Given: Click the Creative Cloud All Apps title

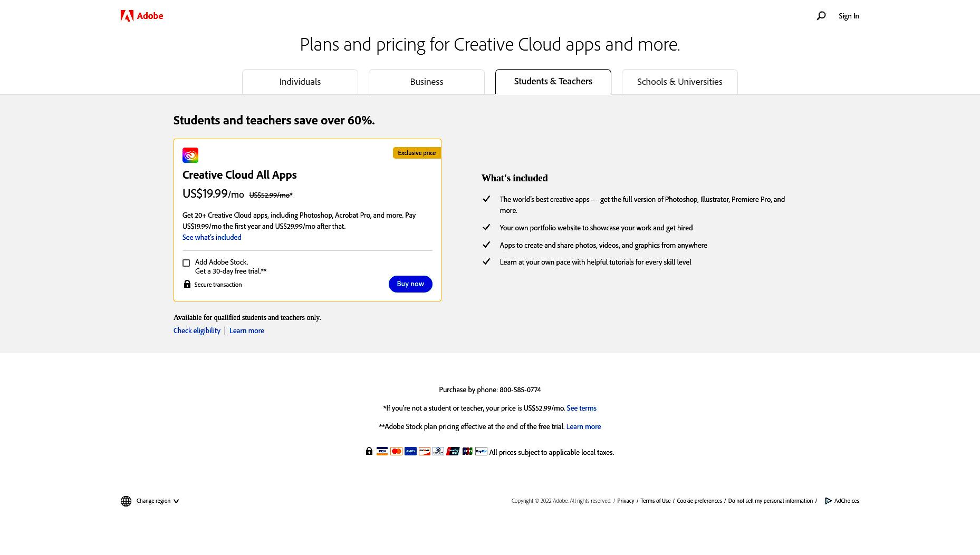Looking at the screenshot, I should (239, 174).
